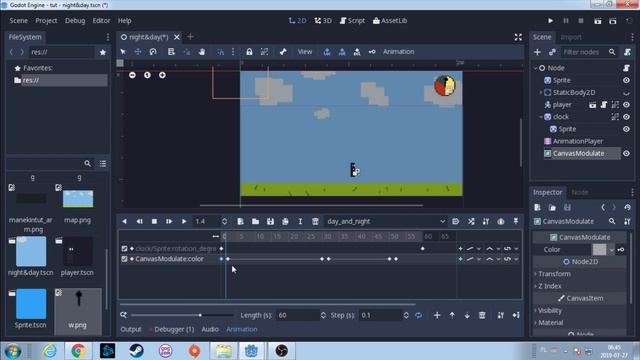Image resolution: width=640 pixels, height=360 pixels.
Task: Expand the Material section in Inspector
Action: point(550,323)
